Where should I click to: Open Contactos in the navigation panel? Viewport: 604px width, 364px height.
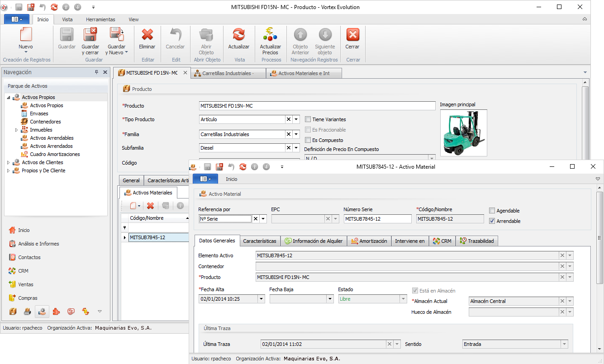[25, 257]
